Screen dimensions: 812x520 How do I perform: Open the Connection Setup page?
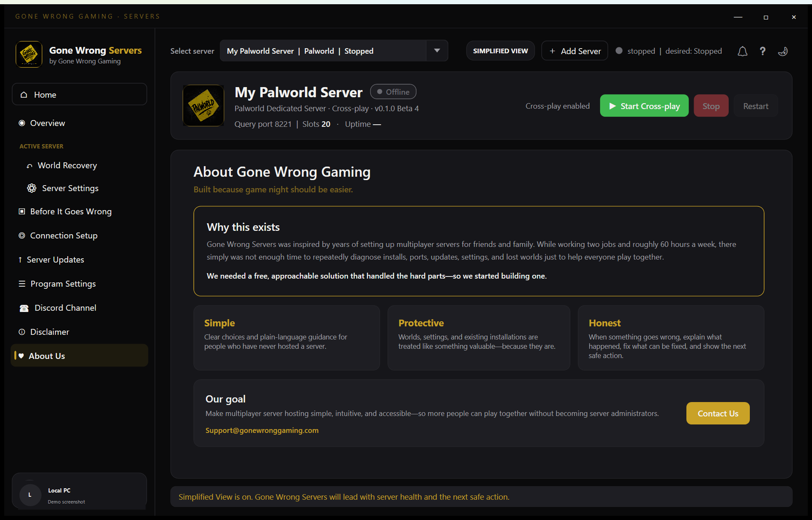pos(80,235)
